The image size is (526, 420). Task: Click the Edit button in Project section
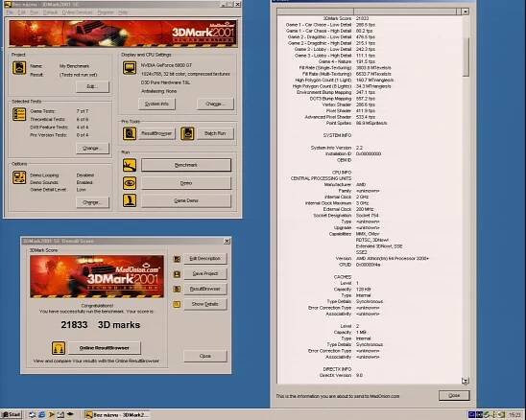92,86
